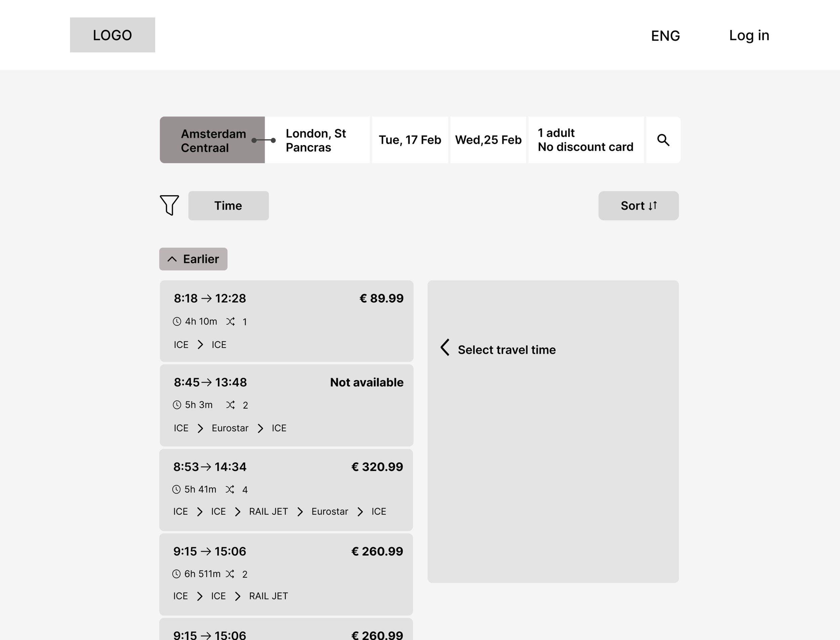The width and height of the screenshot is (840, 640).
Task: Click the back chevron beside Select travel time
Action: pyautogui.click(x=445, y=347)
